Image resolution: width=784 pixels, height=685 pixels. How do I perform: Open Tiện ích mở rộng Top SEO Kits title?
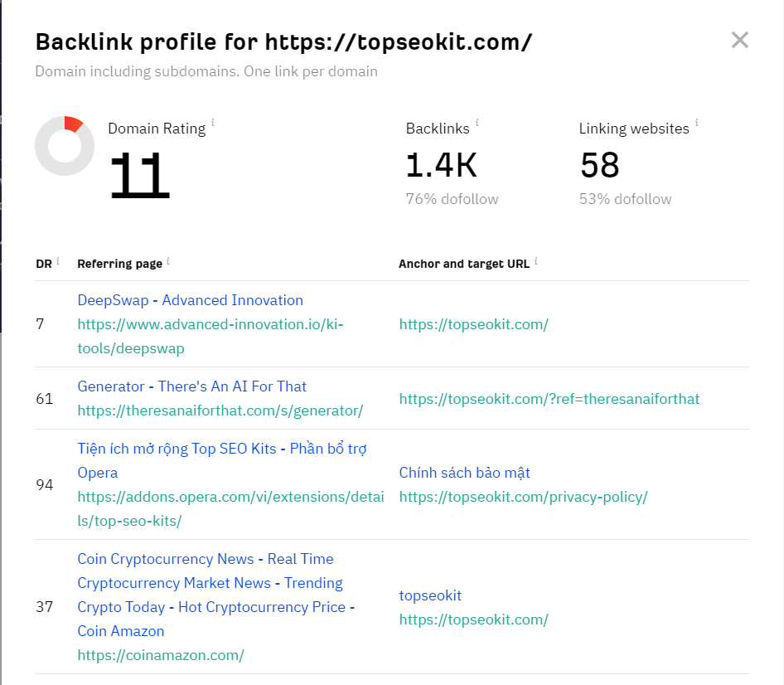pyautogui.click(x=222, y=460)
